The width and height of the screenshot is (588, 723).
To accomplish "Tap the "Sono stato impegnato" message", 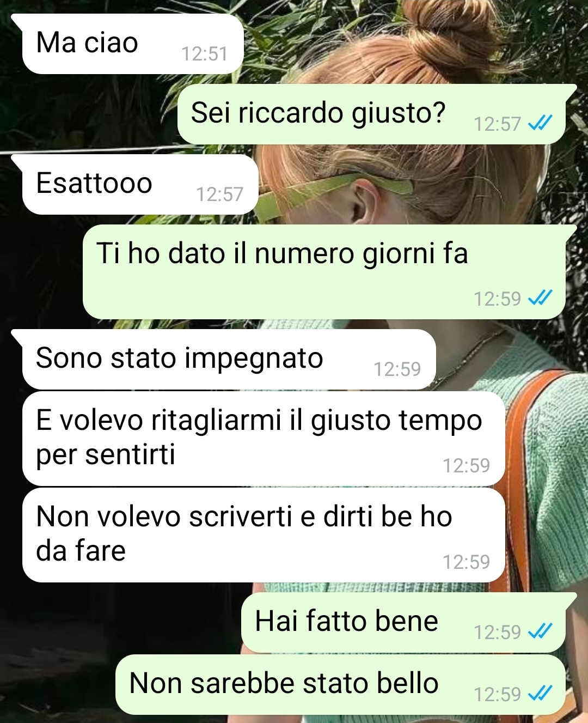I will pyautogui.click(x=229, y=359).
